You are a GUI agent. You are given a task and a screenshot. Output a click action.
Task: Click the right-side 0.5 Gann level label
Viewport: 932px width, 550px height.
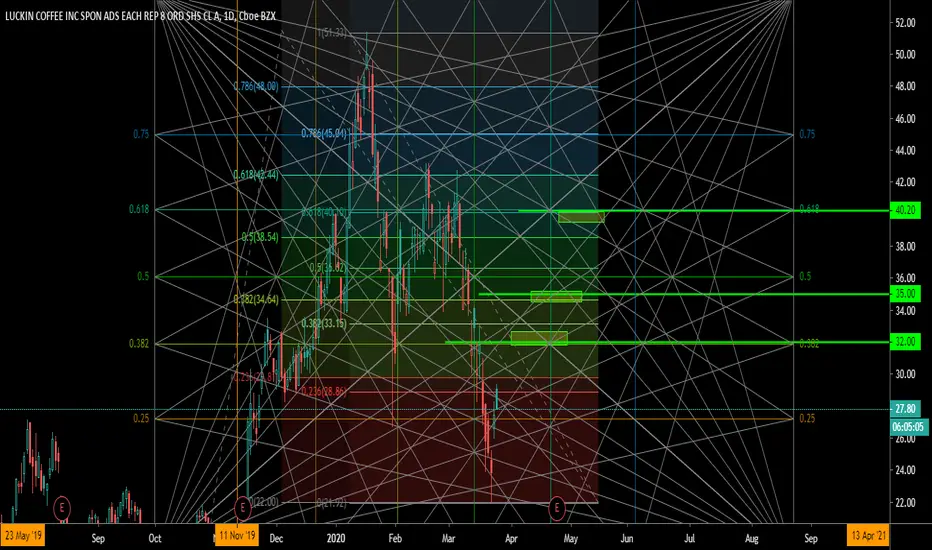point(805,276)
